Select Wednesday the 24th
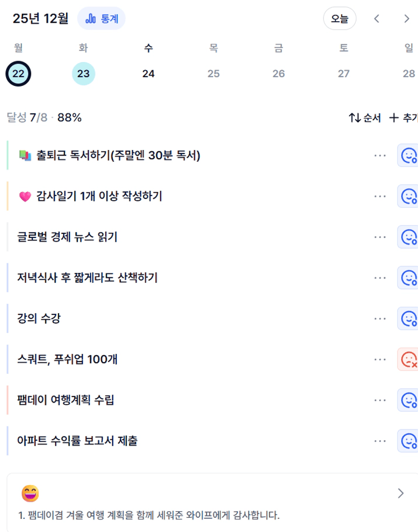418x532 pixels. [148, 74]
